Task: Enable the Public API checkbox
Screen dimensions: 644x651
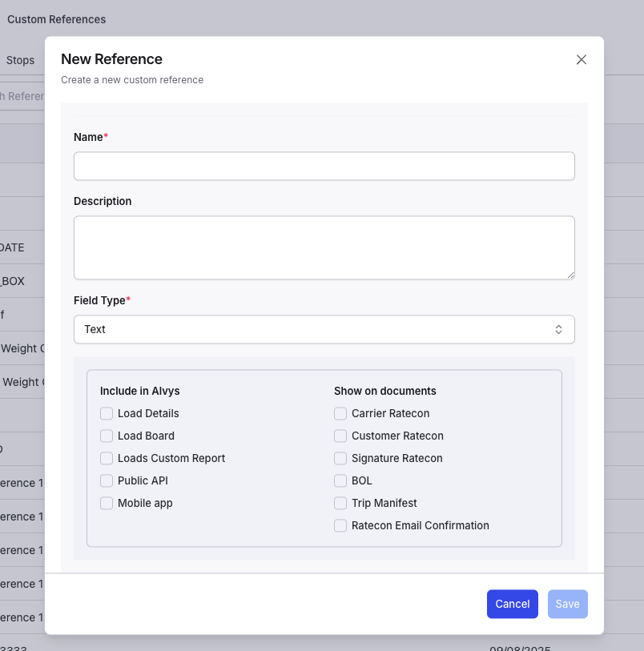Action: tap(107, 480)
